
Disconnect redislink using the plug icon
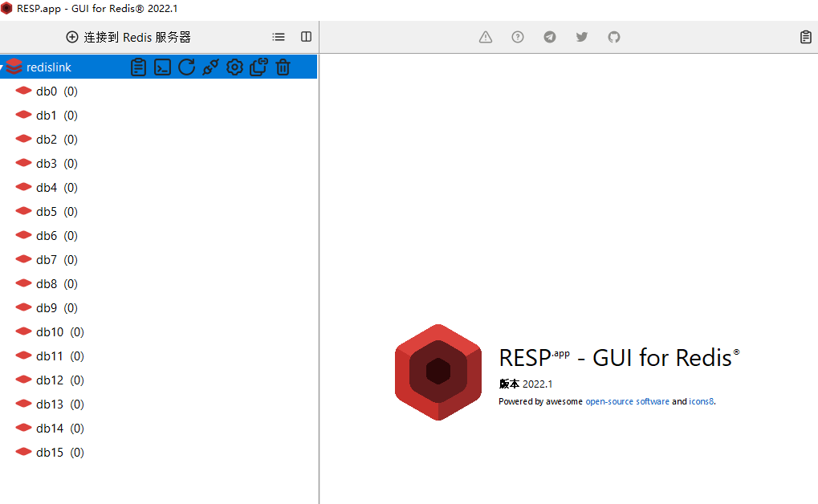coord(211,67)
